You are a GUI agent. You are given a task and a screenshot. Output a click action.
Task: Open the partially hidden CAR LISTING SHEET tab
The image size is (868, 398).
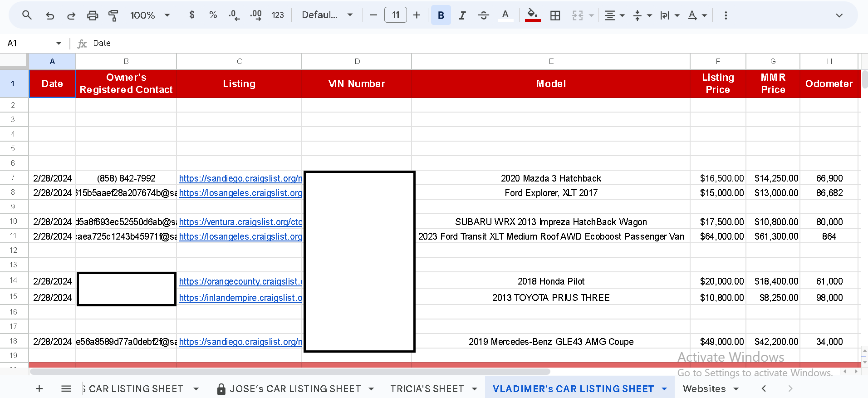[135, 388]
